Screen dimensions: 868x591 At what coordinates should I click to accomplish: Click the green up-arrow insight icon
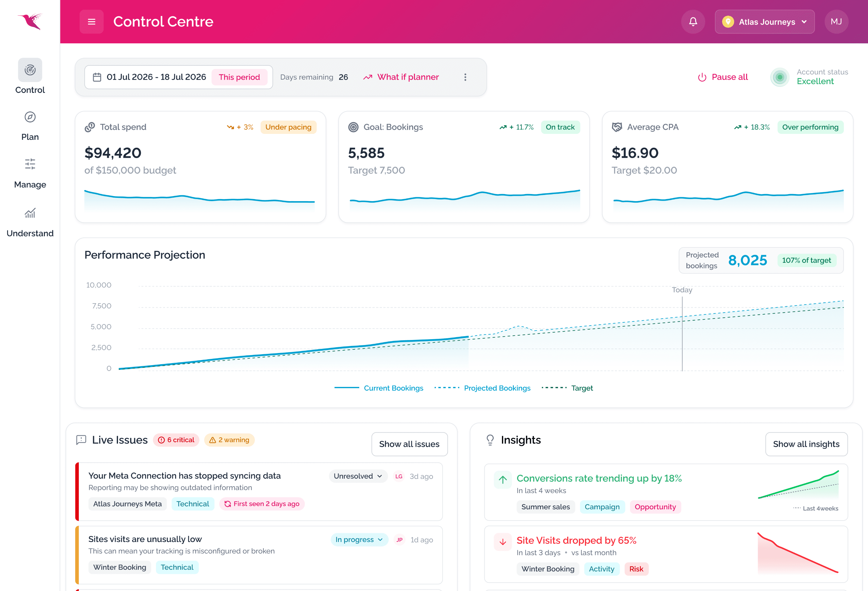tap(503, 479)
